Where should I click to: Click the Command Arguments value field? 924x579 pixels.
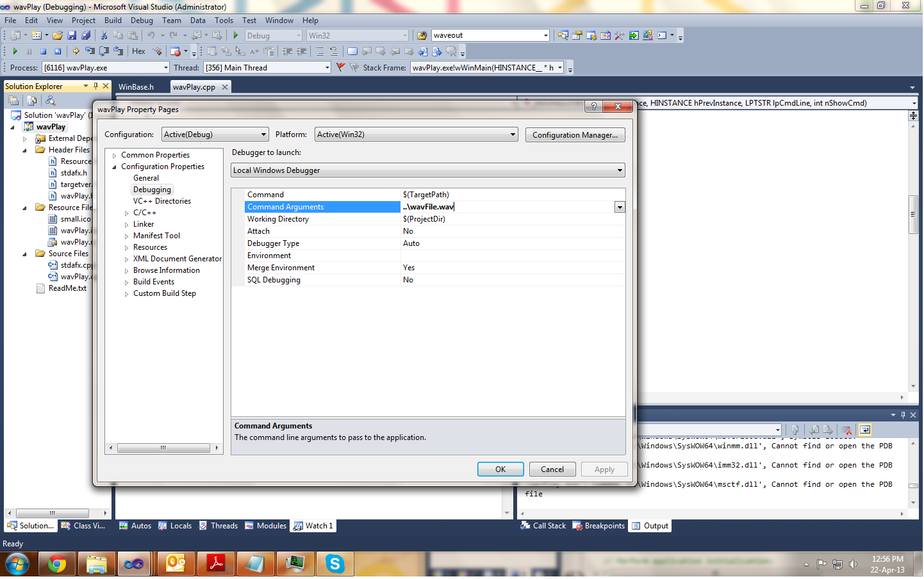507,207
